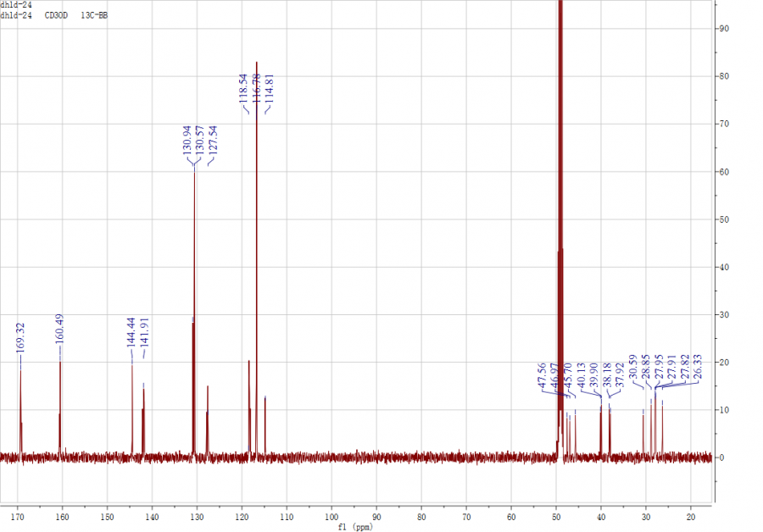Viewport: 763px width, 532px height.
Task: Click the tall solvent peak near 49 ppm
Action: click(560, 229)
